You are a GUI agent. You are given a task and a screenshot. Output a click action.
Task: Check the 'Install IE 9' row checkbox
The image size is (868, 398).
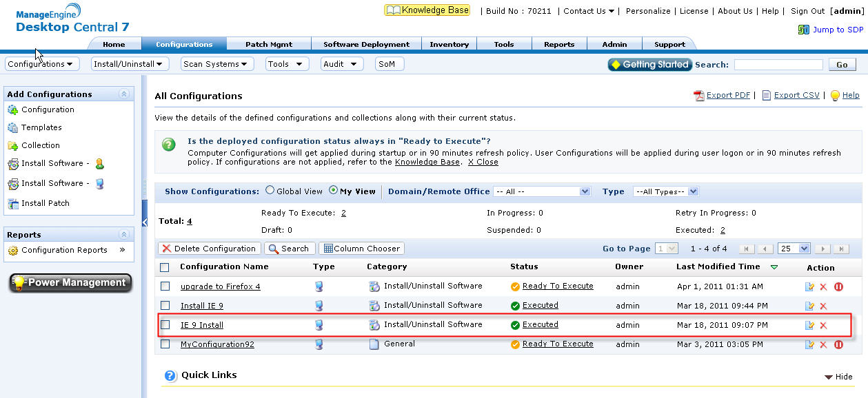pyautogui.click(x=165, y=305)
